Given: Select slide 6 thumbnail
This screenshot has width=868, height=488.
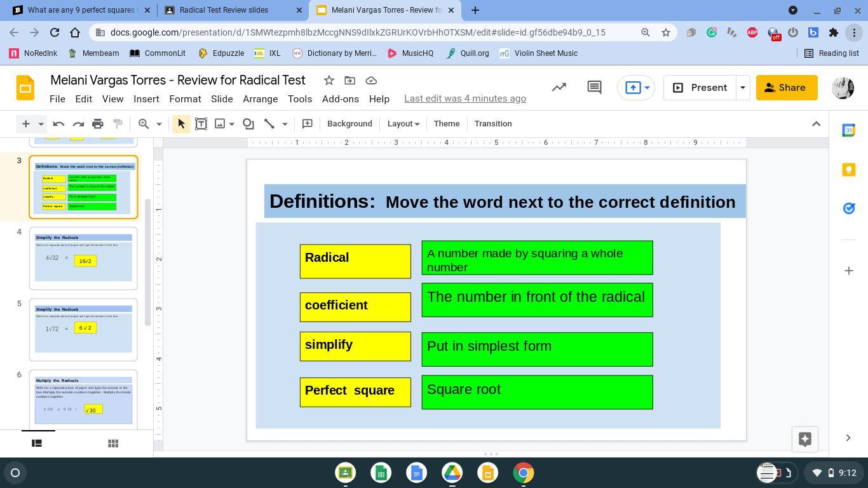Looking at the screenshot, I should click(83, 399).
